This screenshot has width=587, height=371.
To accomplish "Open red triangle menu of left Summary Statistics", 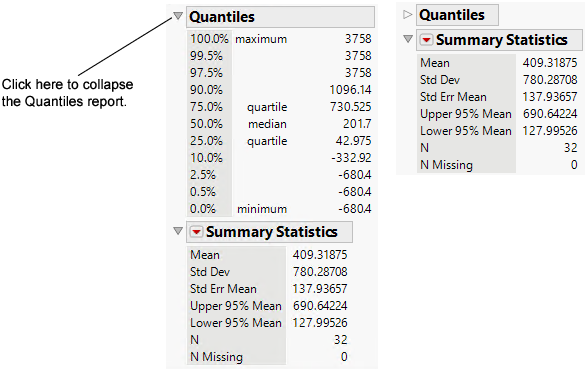I will 196,232.
